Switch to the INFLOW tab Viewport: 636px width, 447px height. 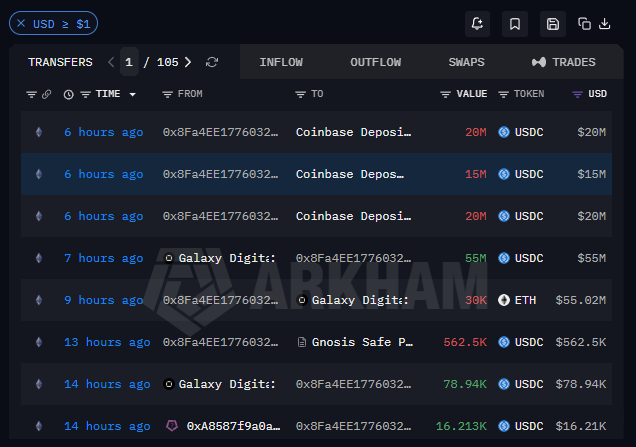(x=281, y=62)
